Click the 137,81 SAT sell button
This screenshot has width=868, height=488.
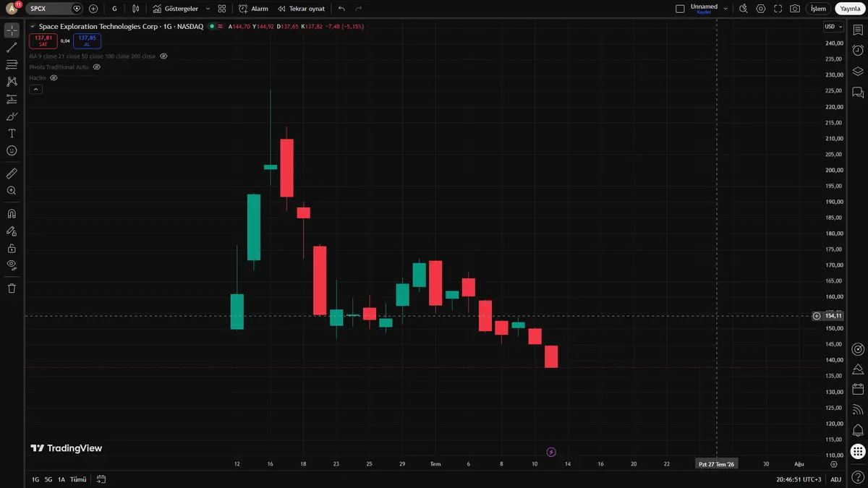click(x=43, y=40)
